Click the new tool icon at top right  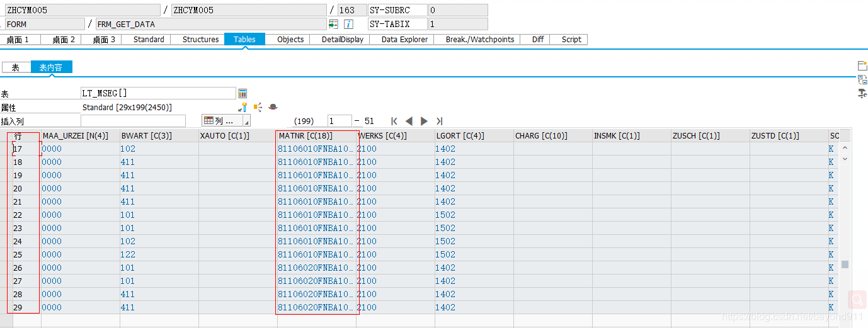862,65
